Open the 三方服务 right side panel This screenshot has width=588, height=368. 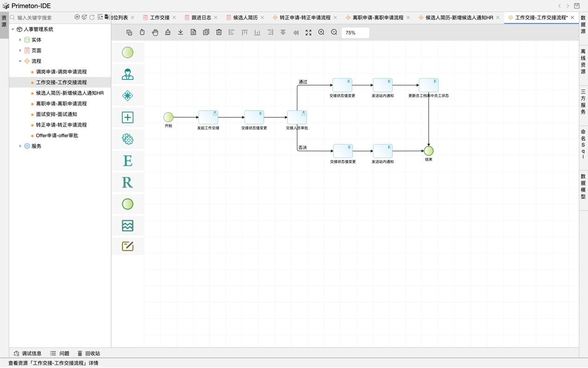[x=583, y=102]
